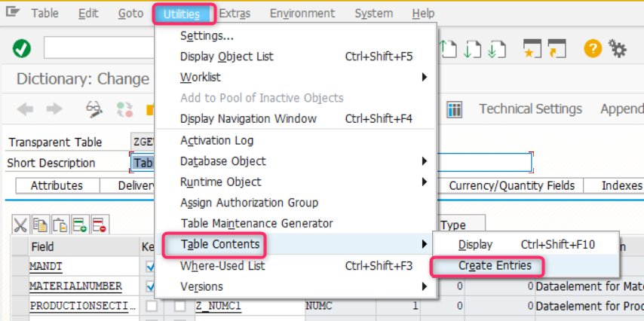Click the Customize Local Layout gear icon
The height and width of the screenshot is (321, 644).
tap(618, 49)
